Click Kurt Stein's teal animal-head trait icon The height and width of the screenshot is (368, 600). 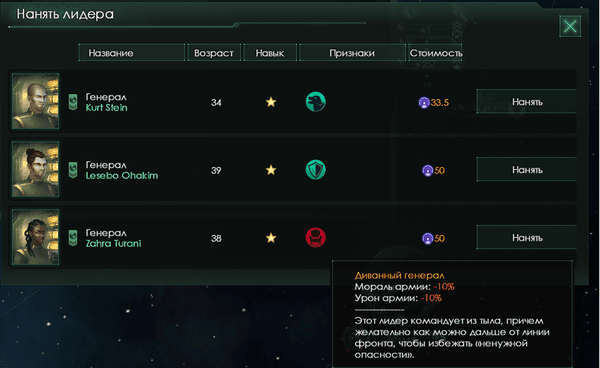(316, 102)
